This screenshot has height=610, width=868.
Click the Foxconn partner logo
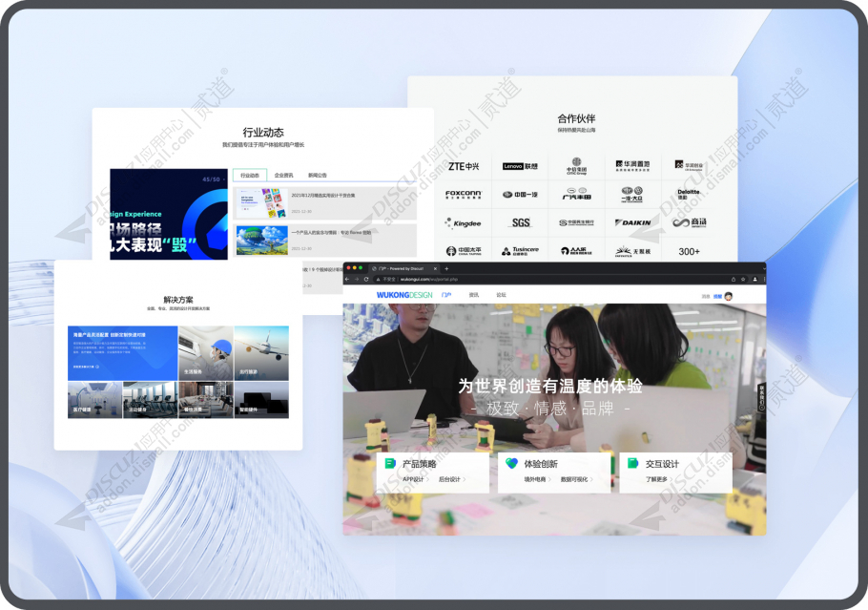click(x=464, y=195)
